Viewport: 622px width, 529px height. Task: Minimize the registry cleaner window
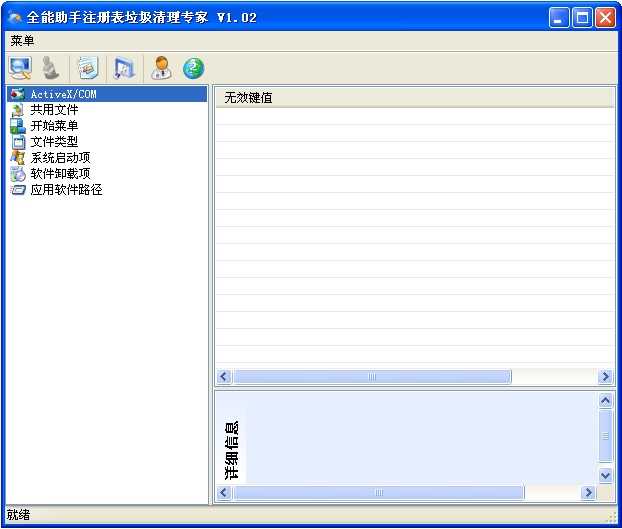(x=559, y=18)
